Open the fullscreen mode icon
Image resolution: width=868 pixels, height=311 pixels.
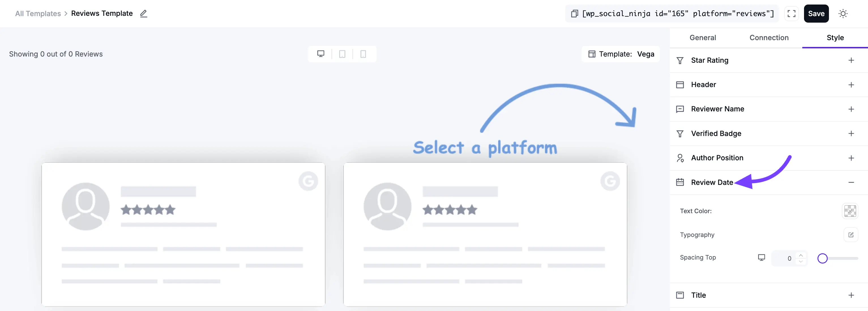tap(792, 14)
